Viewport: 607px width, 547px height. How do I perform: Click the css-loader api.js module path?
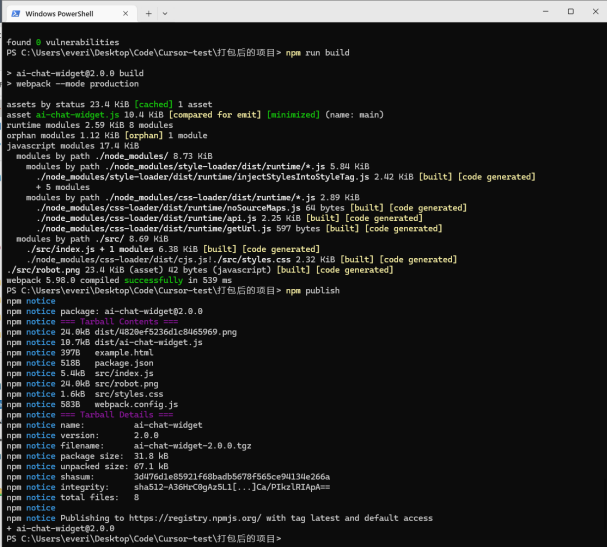(x=146, y=218)
